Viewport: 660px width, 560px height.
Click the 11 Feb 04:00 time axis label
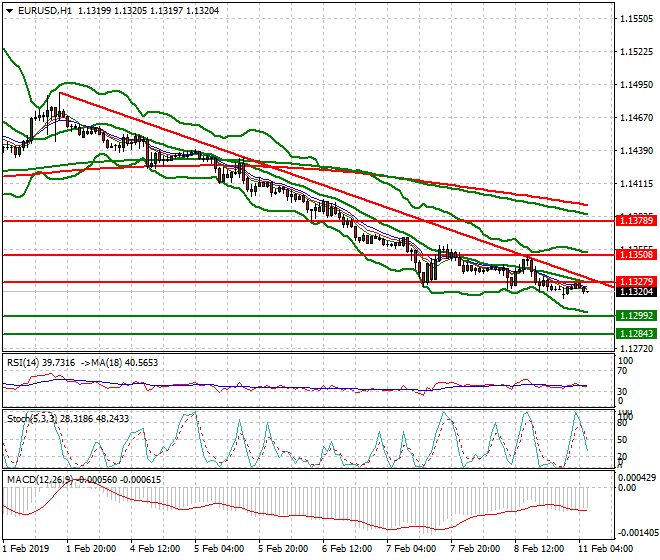coord(606,549)
